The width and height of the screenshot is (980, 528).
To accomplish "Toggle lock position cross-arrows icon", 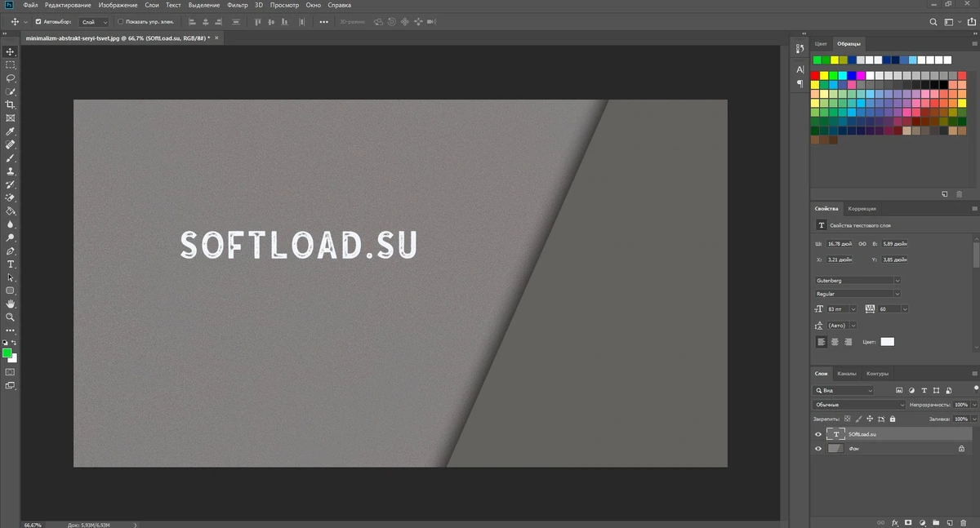I will (x=870, y=419).
